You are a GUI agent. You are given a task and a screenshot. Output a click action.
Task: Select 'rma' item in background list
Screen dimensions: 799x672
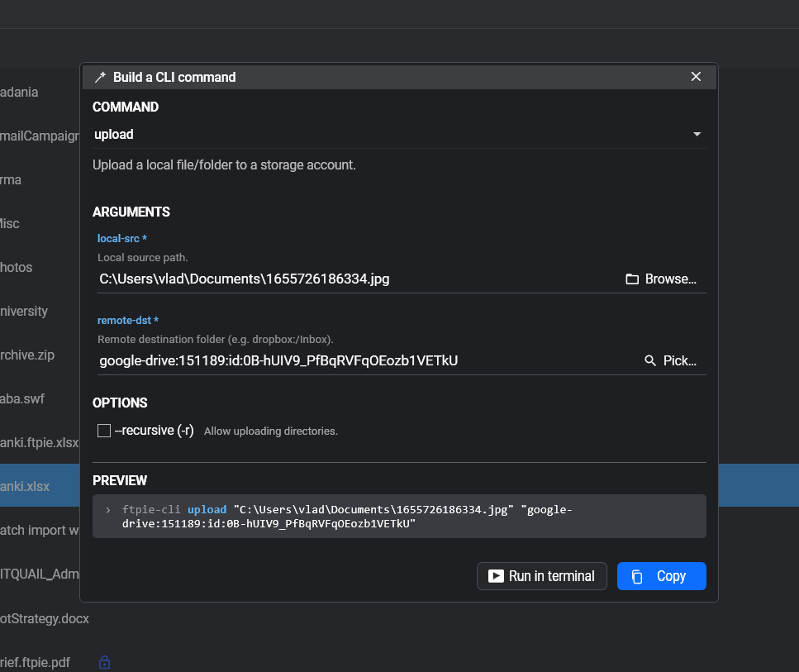[x=11, y=180]
